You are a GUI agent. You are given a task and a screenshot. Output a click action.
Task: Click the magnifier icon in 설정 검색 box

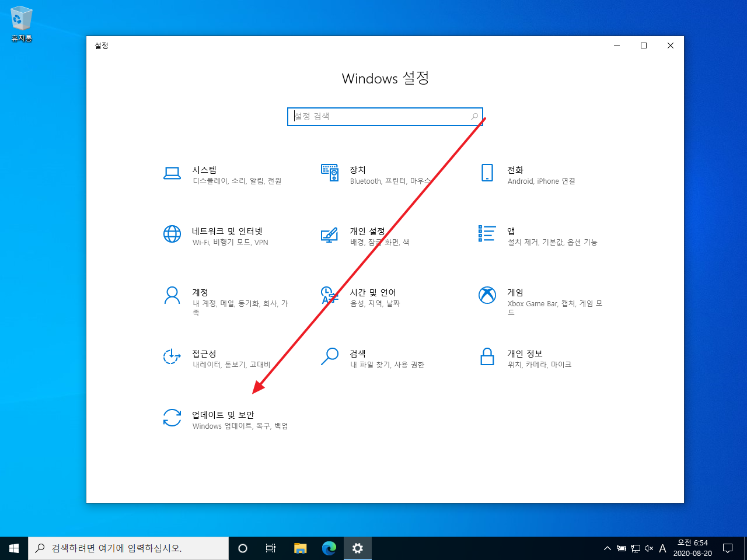tap(474, 117)
